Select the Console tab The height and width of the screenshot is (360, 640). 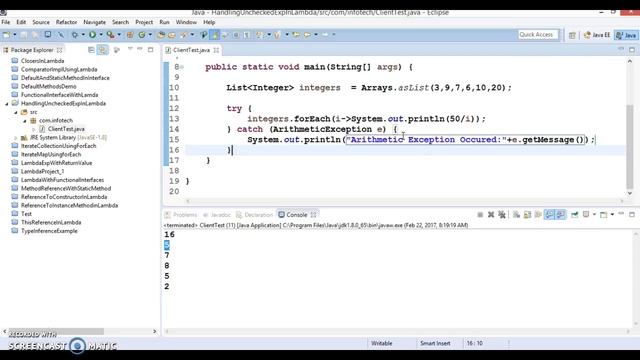297,215
